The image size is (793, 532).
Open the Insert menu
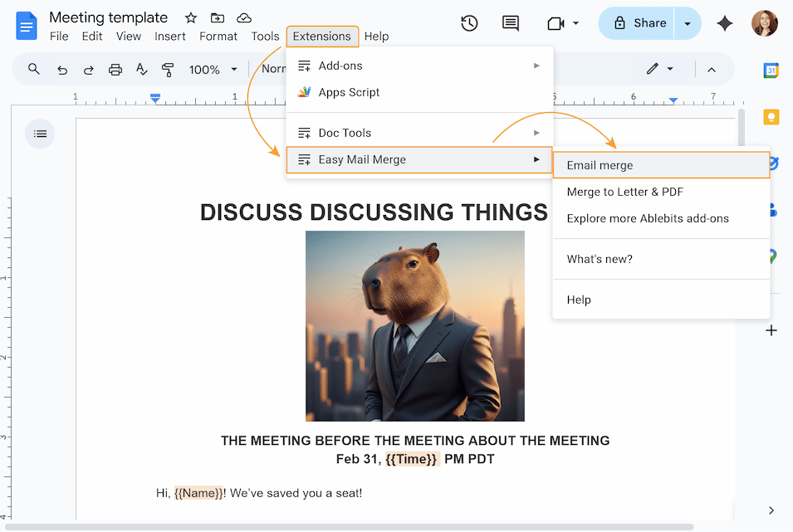pos(170,37)
